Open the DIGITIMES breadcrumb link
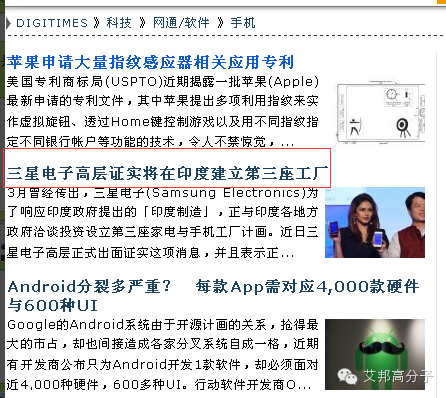The image size is (446, 398). (x=52, y=23)
